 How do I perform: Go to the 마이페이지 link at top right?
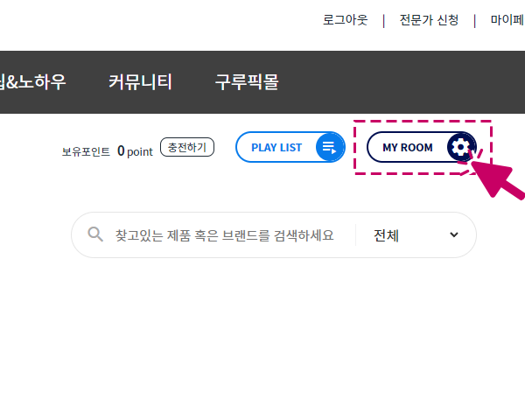(507, 20)
